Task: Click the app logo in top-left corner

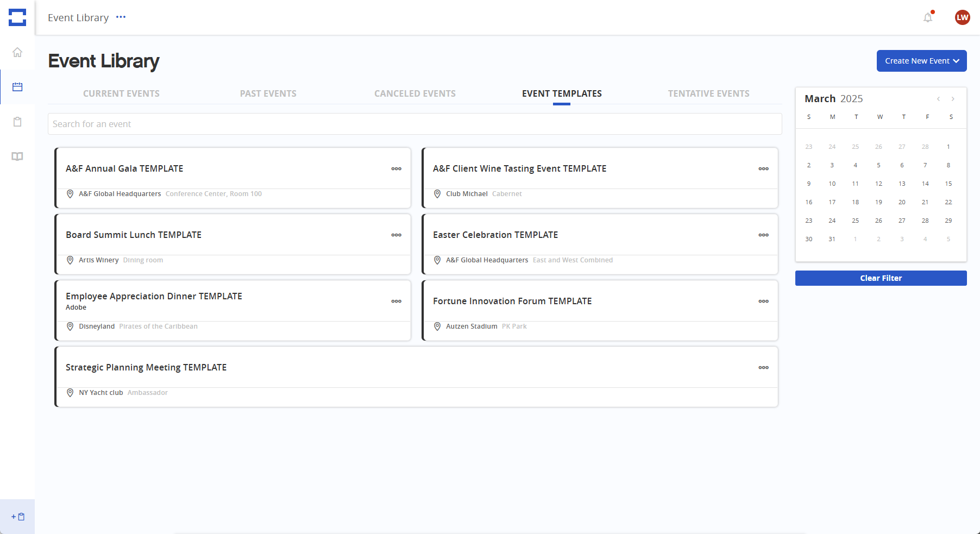Action: pos(17,17)
